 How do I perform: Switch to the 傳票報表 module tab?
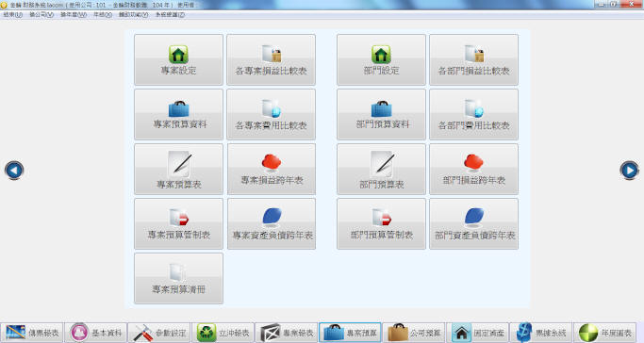coord(32,333)
